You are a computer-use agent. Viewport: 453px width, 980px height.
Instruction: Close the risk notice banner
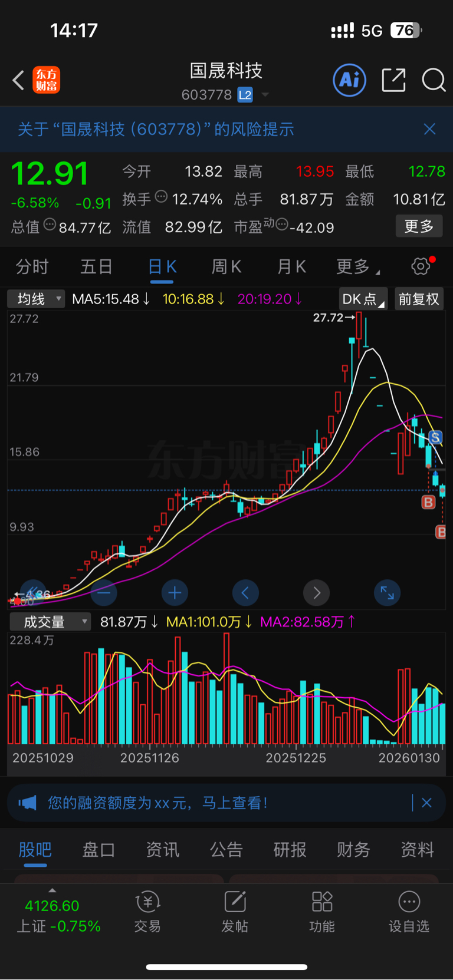tap(429, 129)
